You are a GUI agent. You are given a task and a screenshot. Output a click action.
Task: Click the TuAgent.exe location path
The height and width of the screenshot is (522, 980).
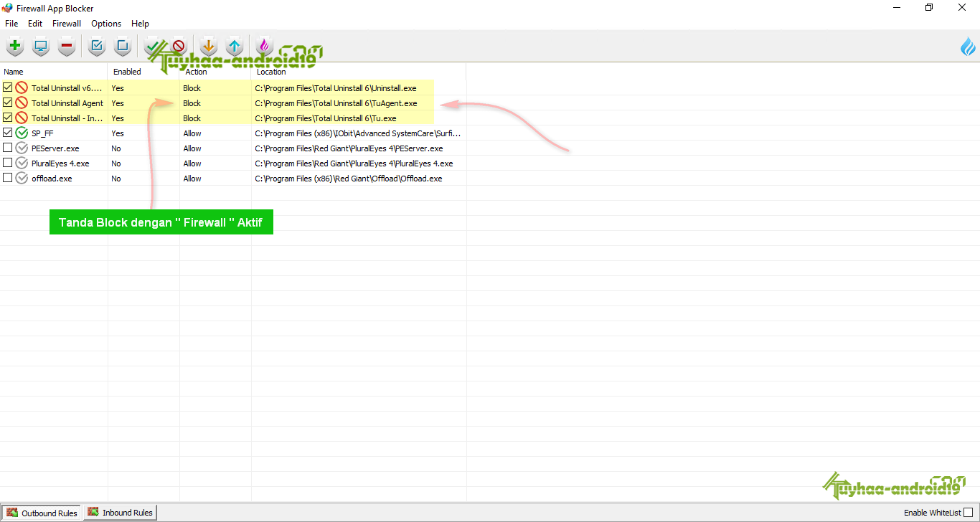336,103
